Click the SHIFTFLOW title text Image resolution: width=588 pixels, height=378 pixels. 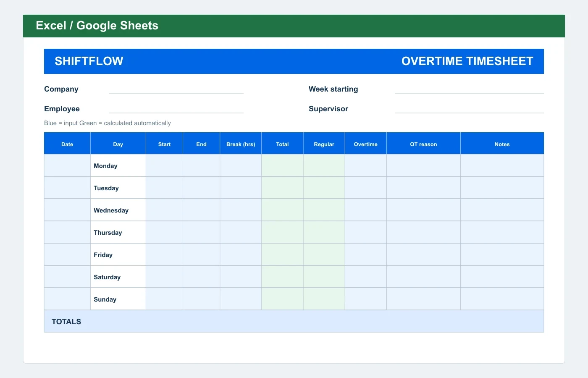pos(89,61)
